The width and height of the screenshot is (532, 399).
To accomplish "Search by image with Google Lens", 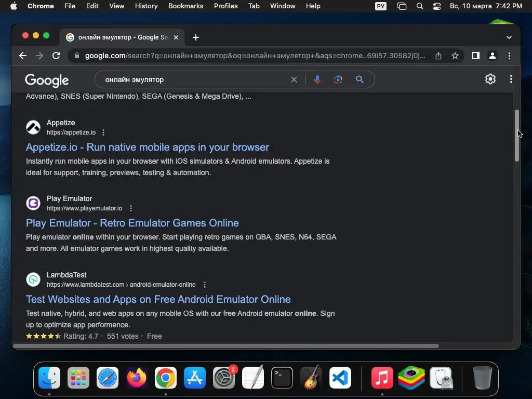I will tap(338, 79).
